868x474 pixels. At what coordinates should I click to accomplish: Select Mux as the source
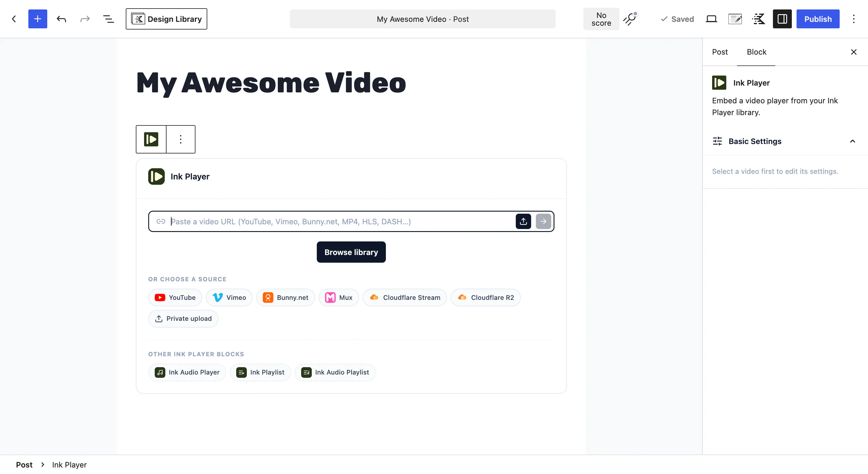click(x=339, y=298)
